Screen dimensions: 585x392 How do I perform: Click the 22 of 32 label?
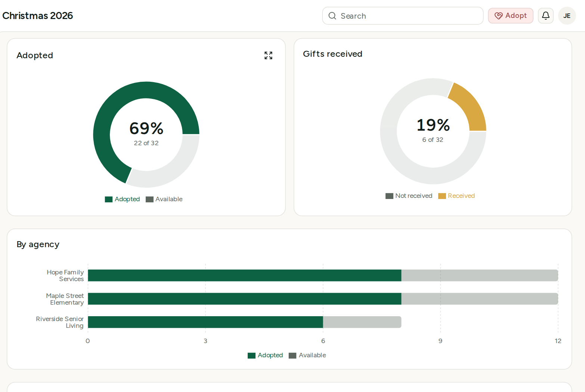[x=146, y=143]
